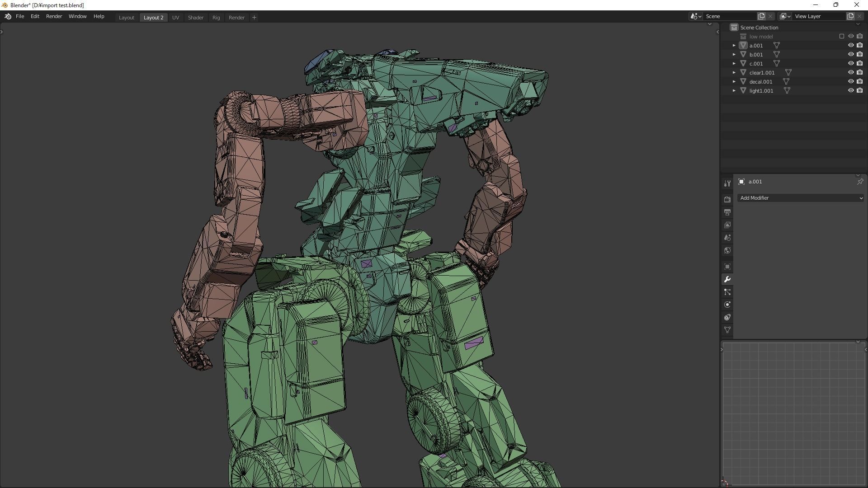868x488 pixels.
Task: Click mesh data icon next to b.001
Action: pos(776,54)
